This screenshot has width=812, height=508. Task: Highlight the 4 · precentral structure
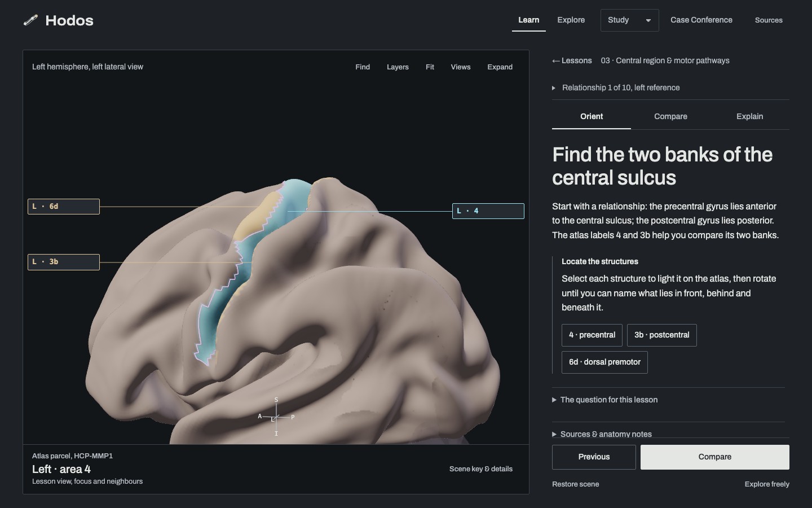pos(592,335)
